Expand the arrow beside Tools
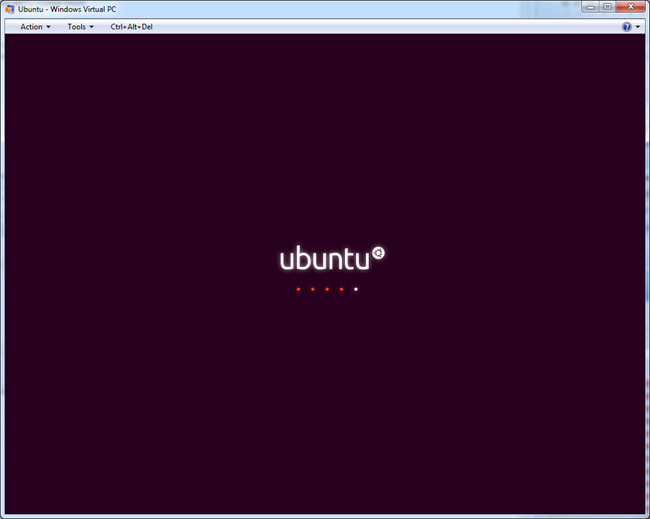Viewport: 650px width, 519px height. tap(92, 27)
